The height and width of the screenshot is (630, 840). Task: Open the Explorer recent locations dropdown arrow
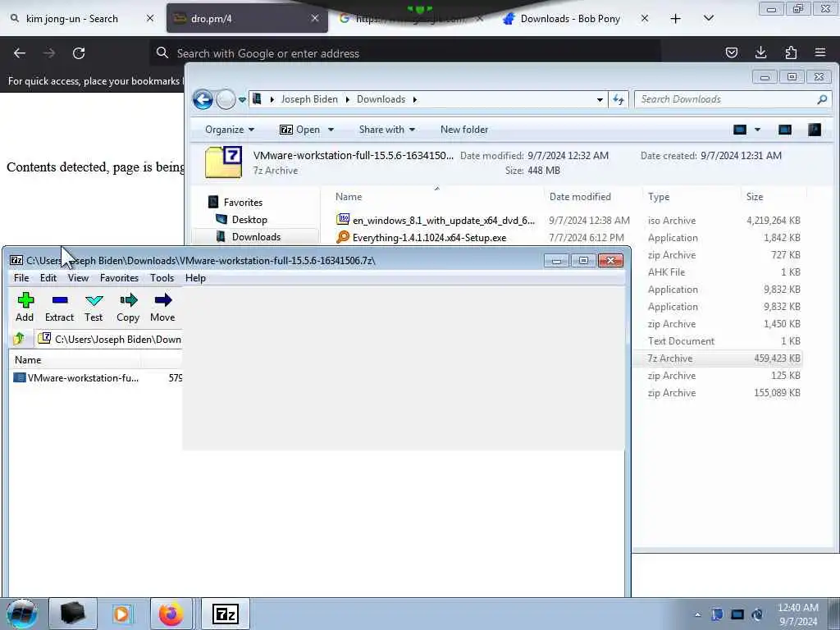242,99
